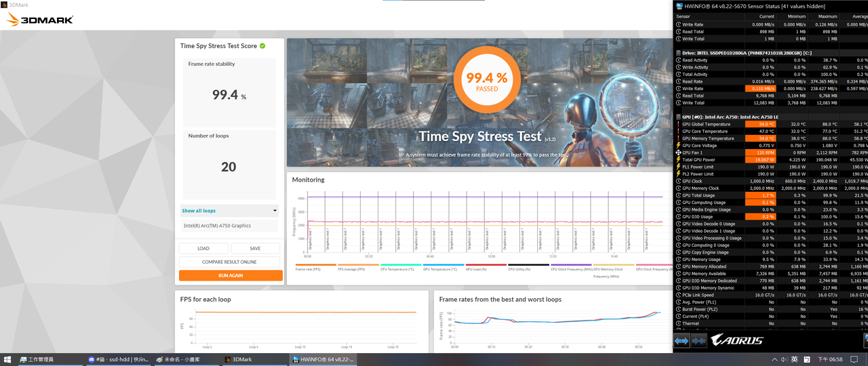
Task: Show hidden tray icons chevron
Action: click(x=774, y=359)
